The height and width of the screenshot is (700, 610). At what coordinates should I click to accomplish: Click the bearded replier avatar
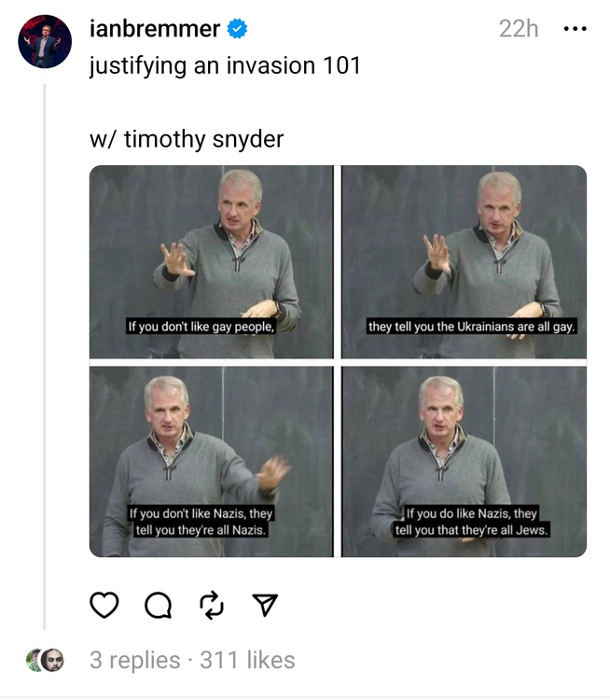[x=53, y=660]
